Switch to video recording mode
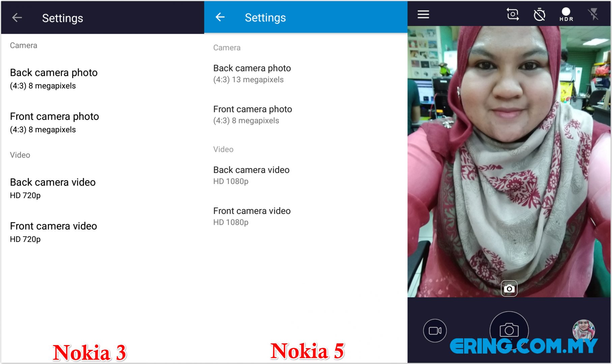 [435, 331]
